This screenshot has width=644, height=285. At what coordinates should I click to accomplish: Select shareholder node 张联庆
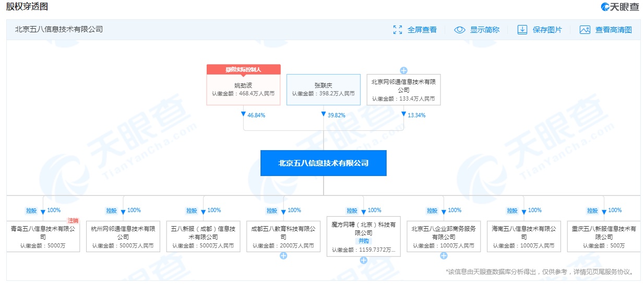[324, 90]
